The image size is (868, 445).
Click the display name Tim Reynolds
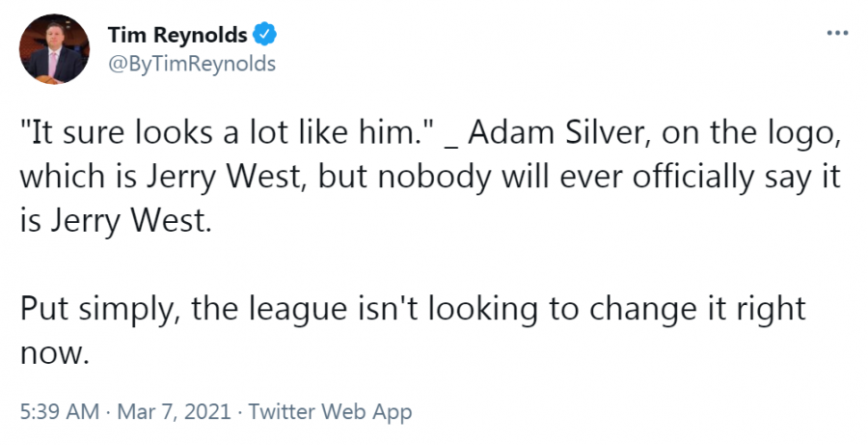pos(177,35)
